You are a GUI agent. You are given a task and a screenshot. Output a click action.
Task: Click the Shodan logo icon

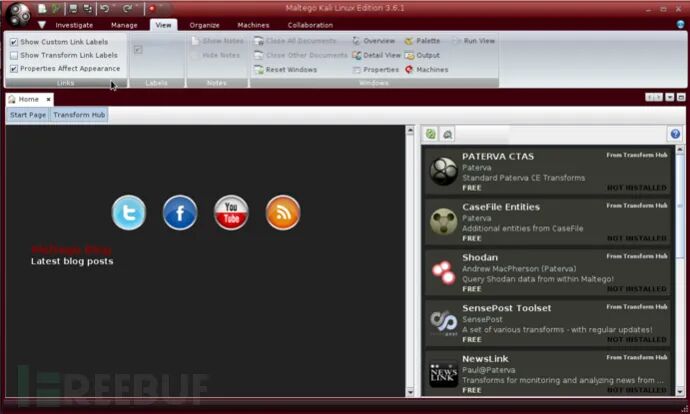[444, 272]
